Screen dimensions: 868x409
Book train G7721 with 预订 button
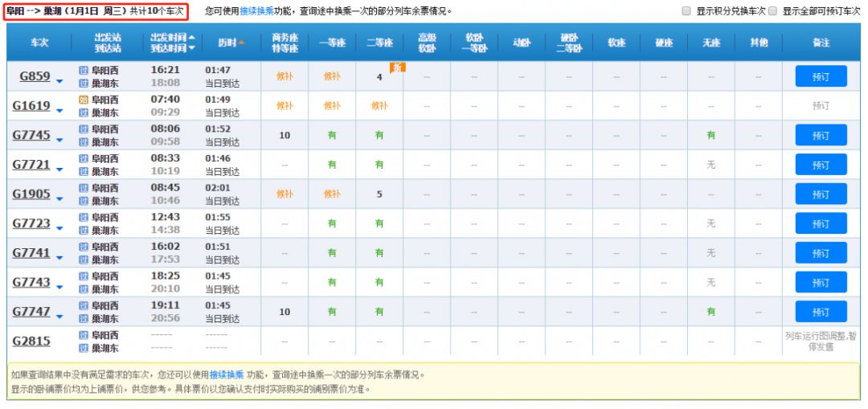[x=821, y=165]
